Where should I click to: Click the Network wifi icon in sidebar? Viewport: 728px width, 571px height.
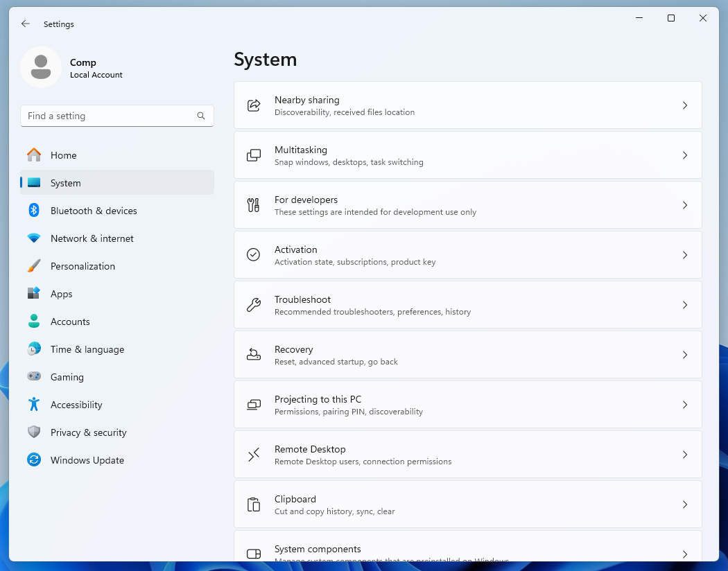pyautogui.click(x=34, y=238)
